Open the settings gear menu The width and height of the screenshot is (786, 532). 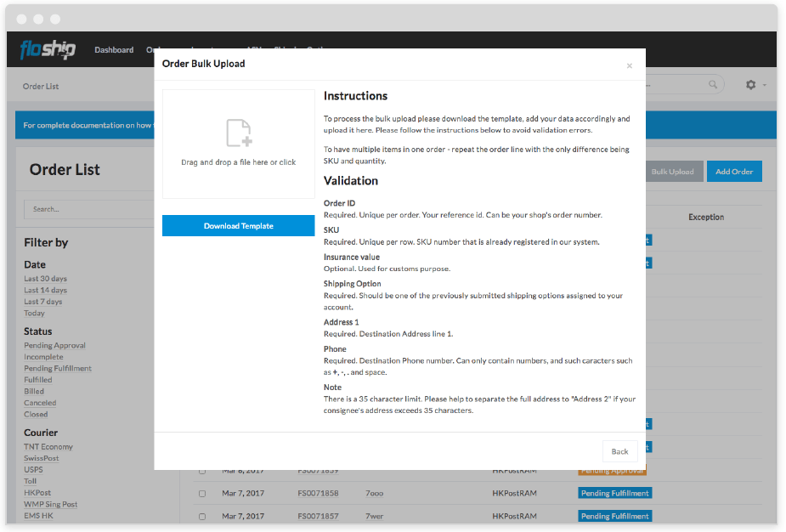click(751, 85)
